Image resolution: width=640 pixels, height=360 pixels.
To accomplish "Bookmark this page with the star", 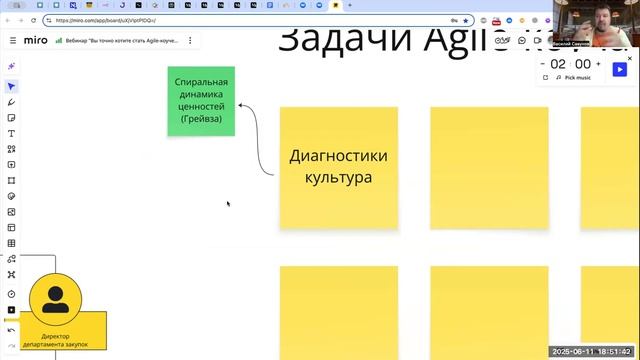I will 466,20.
